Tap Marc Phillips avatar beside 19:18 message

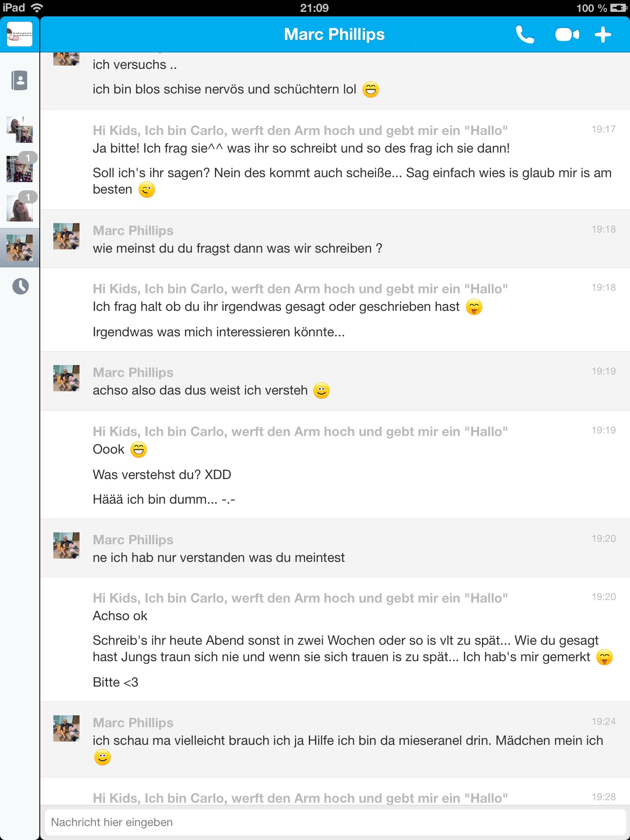click(x=66, y=236)
